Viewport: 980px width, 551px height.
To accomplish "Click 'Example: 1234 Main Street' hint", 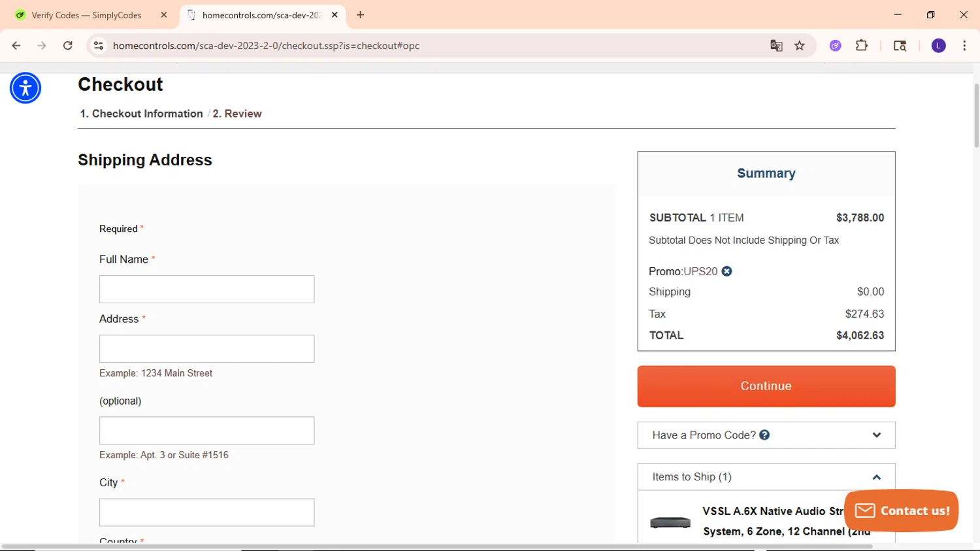I will (155, 373).
